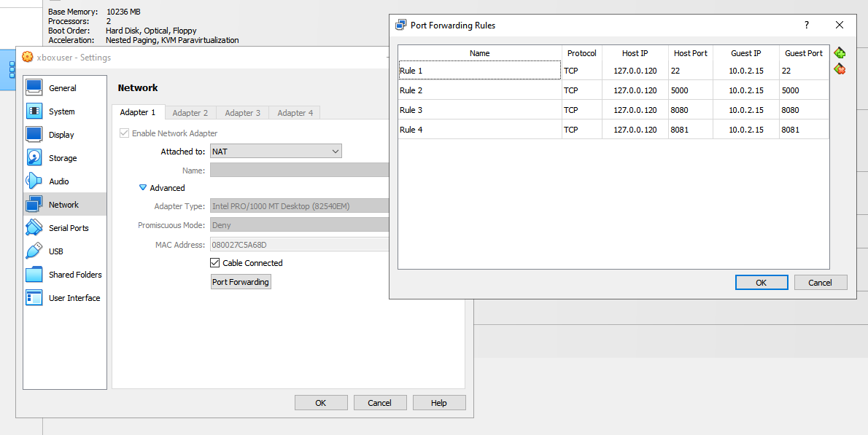Image resolution: width=868 pixels, height=435 pixels.
Task: Open Display settings in the sidebar
Action: click(61, 135)
